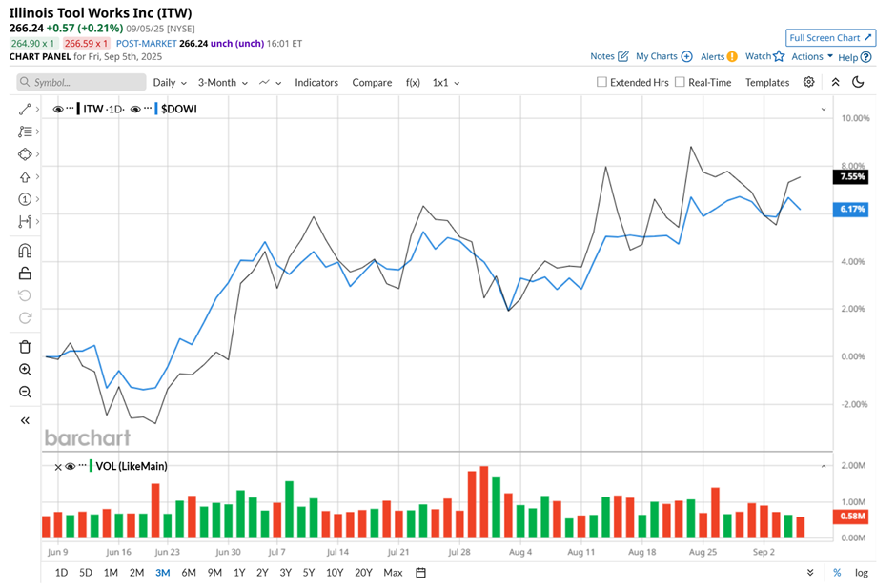
Task: Switch to dark mode moon icon
Action: (858, 82)
